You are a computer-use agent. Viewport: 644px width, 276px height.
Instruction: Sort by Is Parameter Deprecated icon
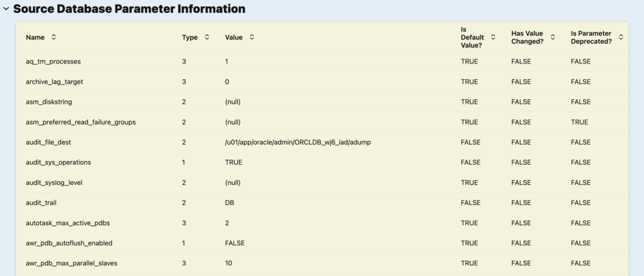621,37
